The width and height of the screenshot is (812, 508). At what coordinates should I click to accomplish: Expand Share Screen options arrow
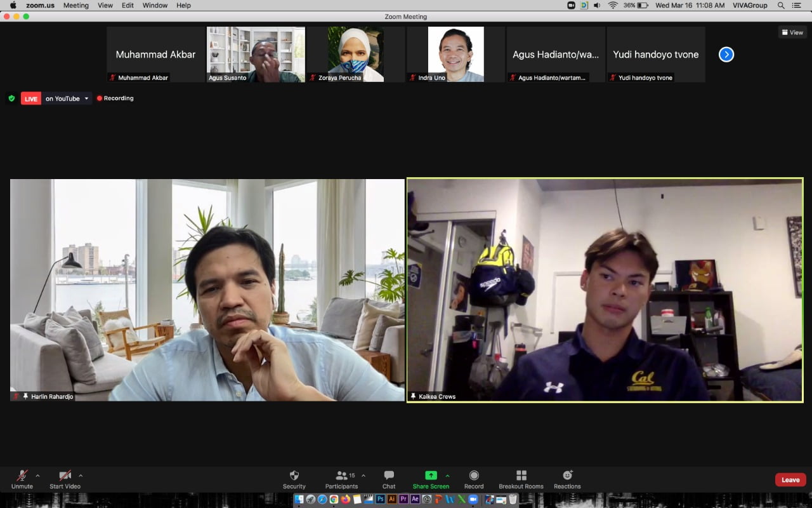pyautogui.click(x=447, y=475)
